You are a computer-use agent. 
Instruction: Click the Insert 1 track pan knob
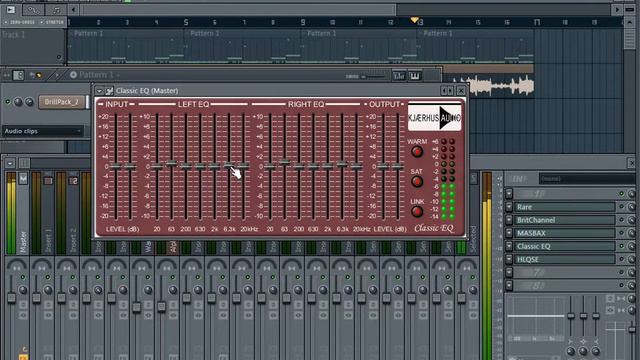48,290
